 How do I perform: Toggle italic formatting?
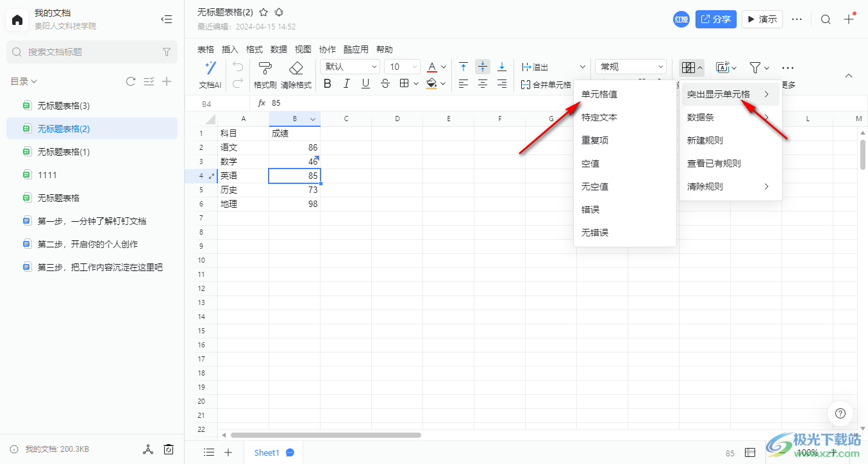pos(347,83)
